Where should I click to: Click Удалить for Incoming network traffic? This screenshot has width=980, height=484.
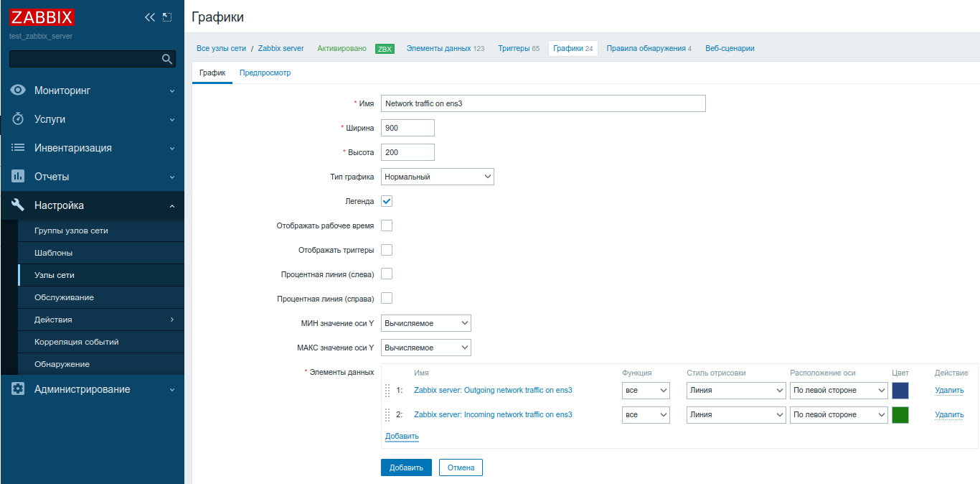pyautogui.click(x=949, y=415)
